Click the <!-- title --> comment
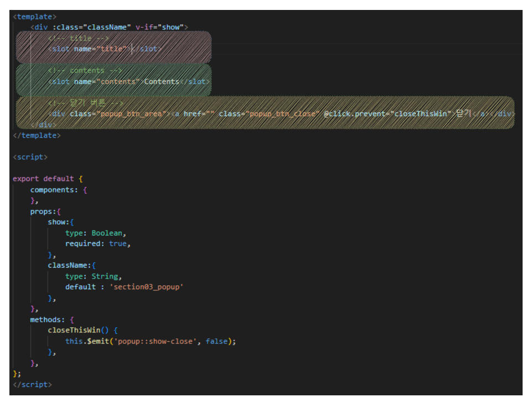The image size is (532, 397). coord(79,38)
